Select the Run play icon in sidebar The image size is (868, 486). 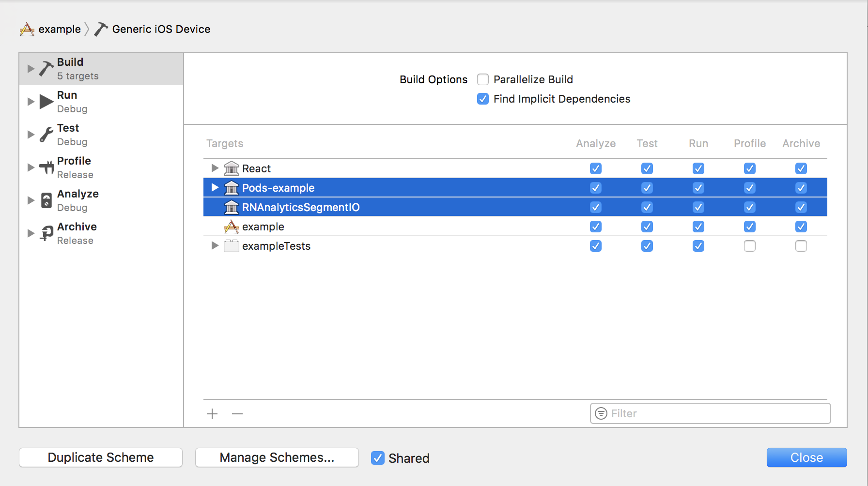pyautogui.click(x=46, y=102)
